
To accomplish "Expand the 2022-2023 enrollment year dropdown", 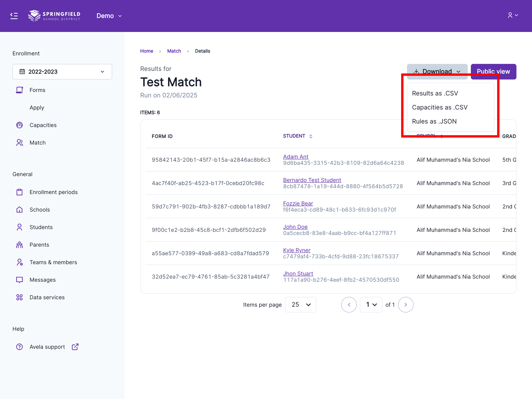I will click(62, 72).
